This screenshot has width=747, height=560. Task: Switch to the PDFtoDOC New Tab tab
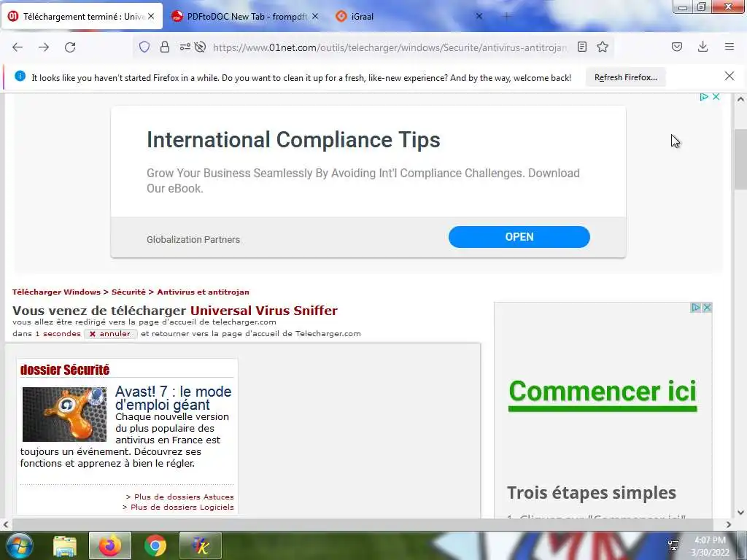pyautogui.click(x=244, y=16)
